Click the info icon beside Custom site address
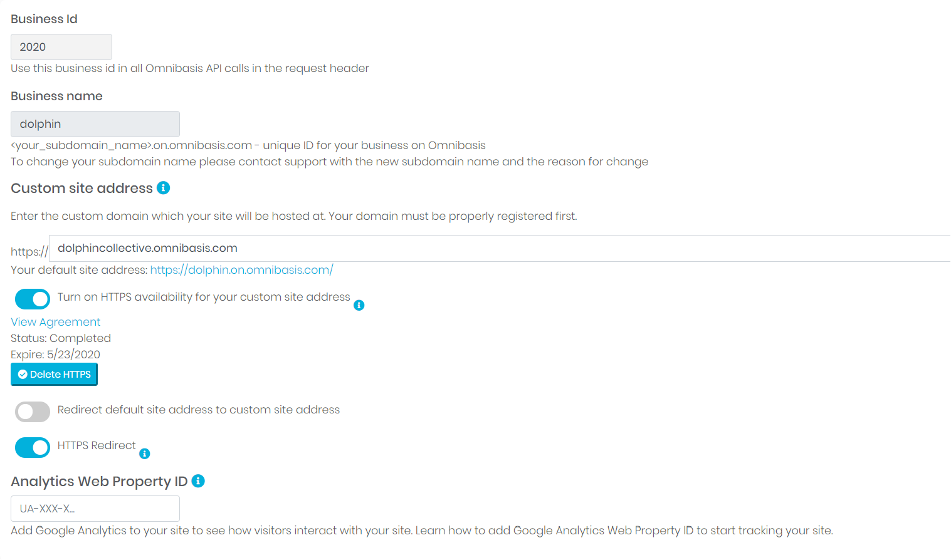The width and height of the screenshot is (951, 560). click(x=164, y=188)
